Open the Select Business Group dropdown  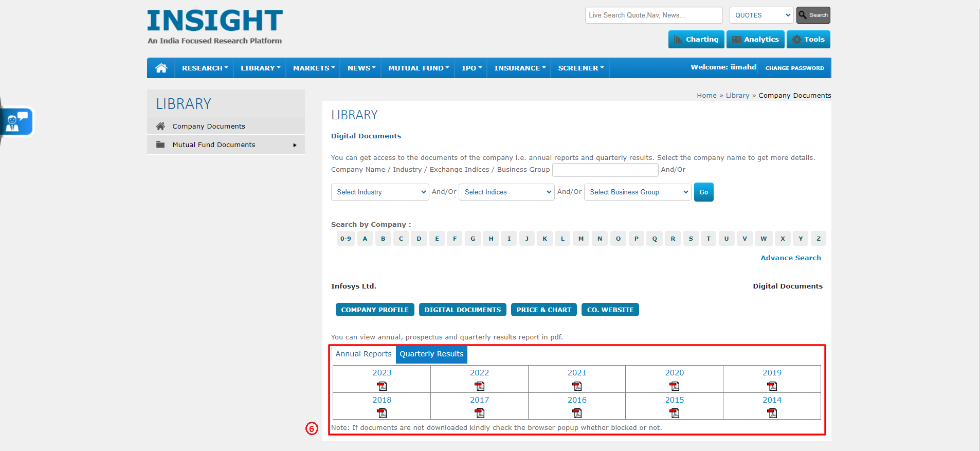pyautogui.click(x=638, y=192)
